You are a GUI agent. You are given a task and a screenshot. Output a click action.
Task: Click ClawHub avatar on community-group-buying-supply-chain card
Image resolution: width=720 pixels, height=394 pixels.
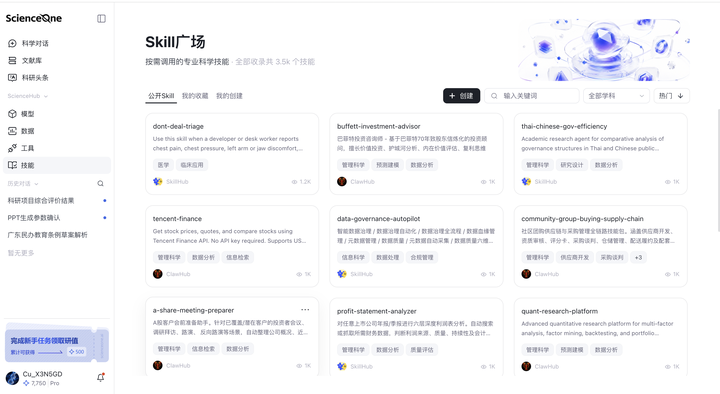526,274
